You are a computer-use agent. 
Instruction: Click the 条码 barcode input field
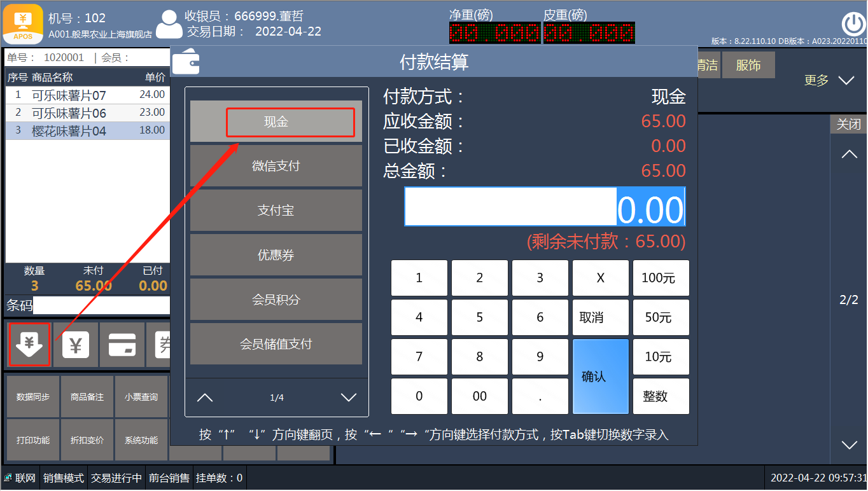102,305
